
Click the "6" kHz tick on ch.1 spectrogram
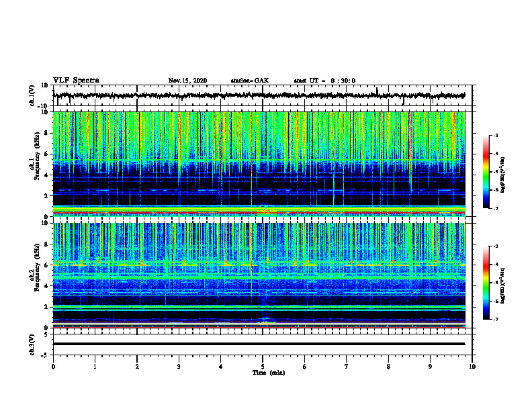[x=47, y=154]
